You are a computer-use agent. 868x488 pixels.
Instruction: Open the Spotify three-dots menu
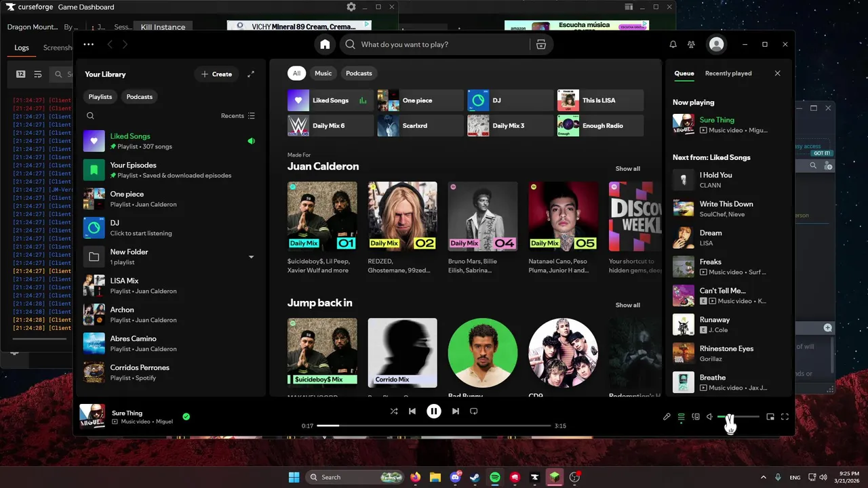click(89, 44)
